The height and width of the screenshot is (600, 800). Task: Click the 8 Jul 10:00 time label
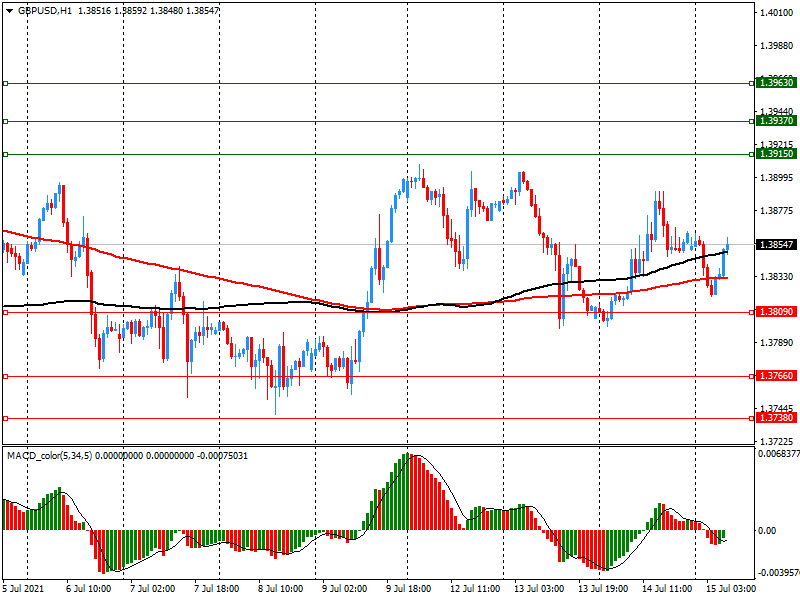tap(281, 588)
